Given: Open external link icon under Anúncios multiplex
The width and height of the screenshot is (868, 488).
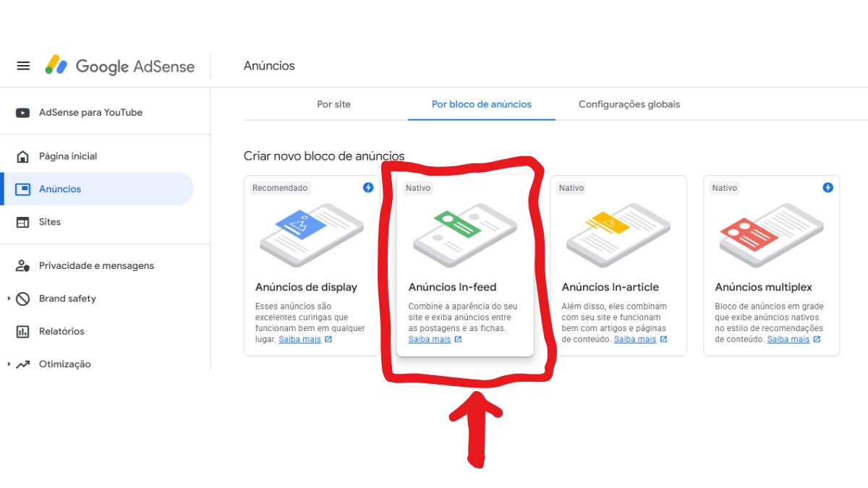Looking at the screenshot, I should [x=817, y=339].
